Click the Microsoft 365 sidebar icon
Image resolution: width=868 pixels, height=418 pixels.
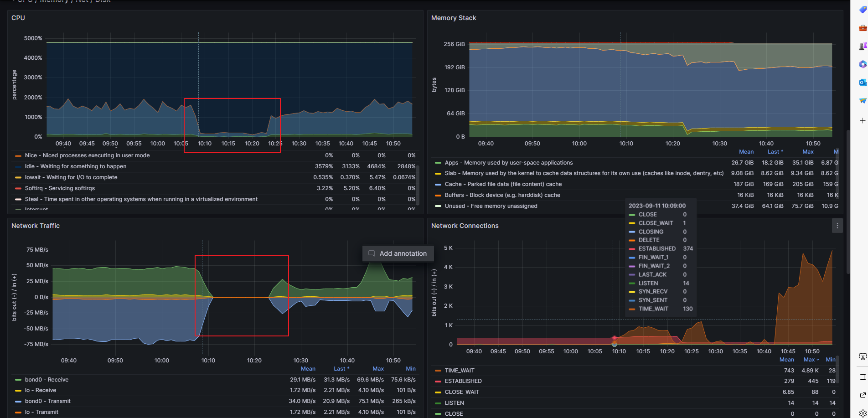click(x=863, y=64)
